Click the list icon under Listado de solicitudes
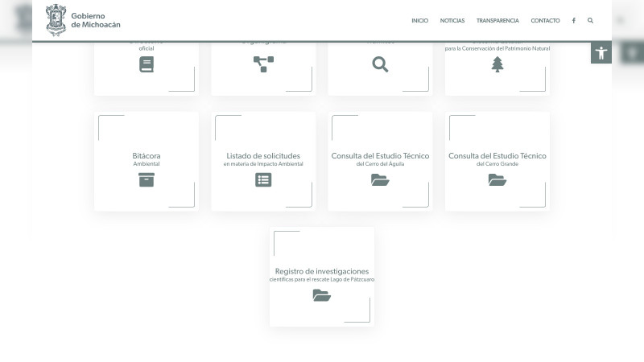 (x=263, y=179)
